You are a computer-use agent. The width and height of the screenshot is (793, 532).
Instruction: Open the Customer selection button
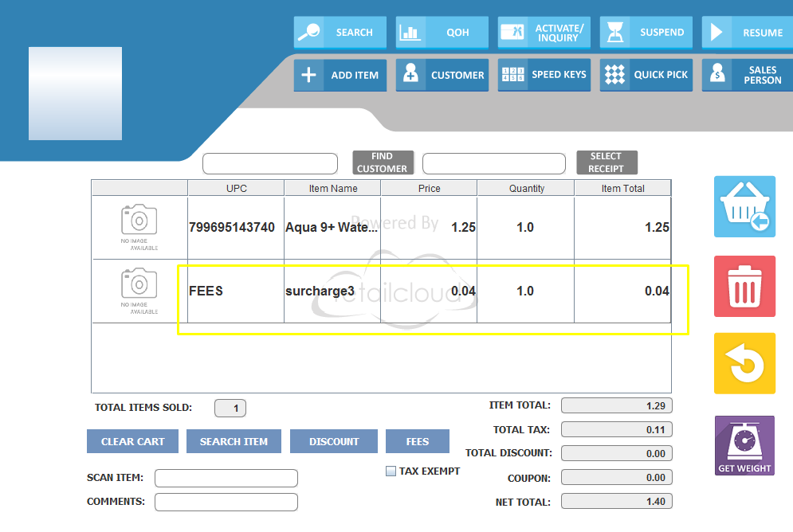[x=442, y=75]
